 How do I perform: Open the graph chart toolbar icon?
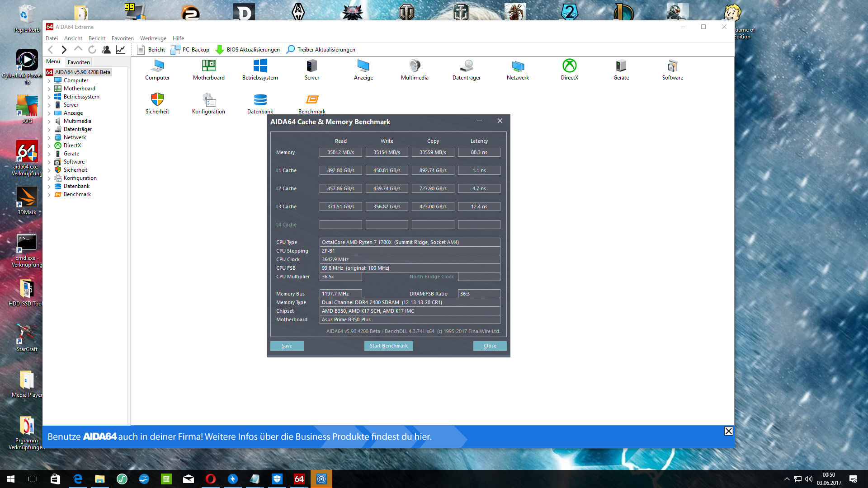coord(120,50)
